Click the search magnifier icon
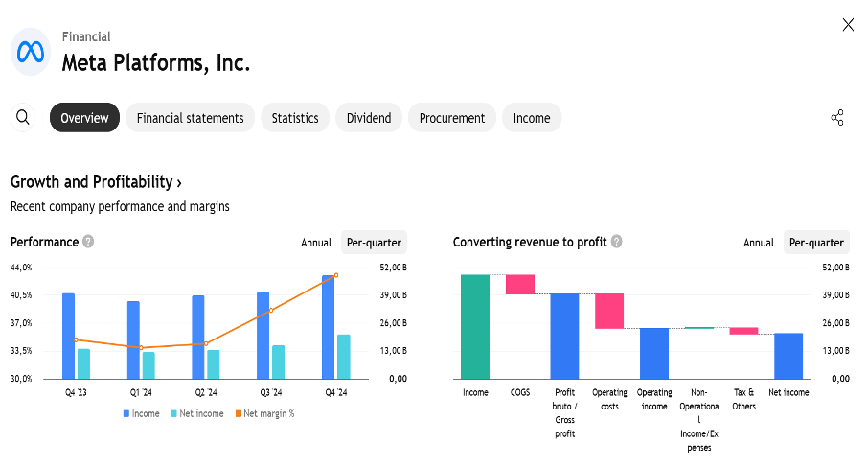The image size is (868, 468). pyautogui.click(x=23, y=117)
